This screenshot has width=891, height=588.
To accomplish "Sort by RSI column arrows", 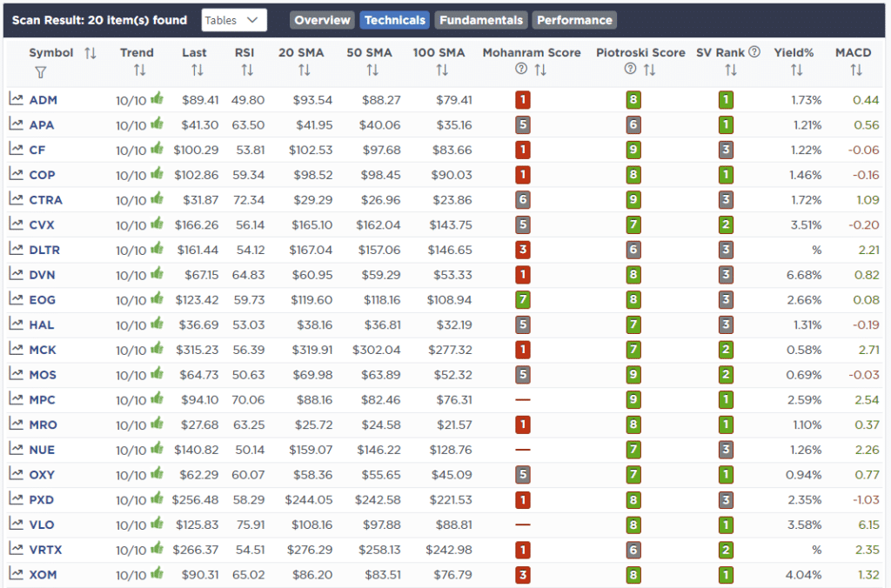I will pyautogui.click(x=247, y=70).
